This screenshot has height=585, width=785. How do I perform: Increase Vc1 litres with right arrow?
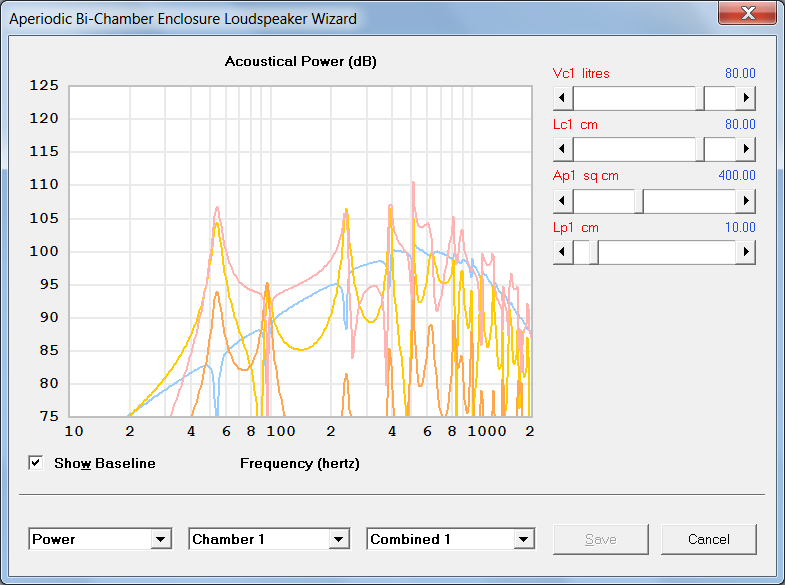point(745,98)
